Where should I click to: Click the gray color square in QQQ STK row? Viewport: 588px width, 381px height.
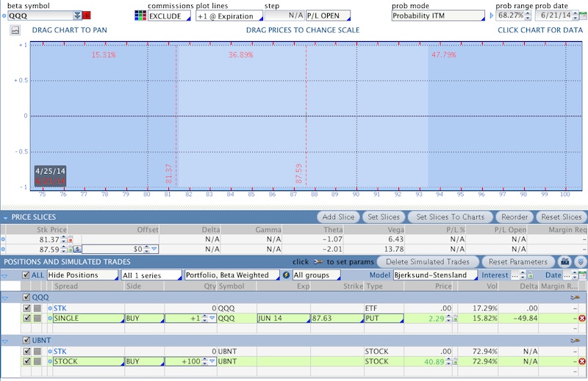pyautogui.click(x=37, y=308)
